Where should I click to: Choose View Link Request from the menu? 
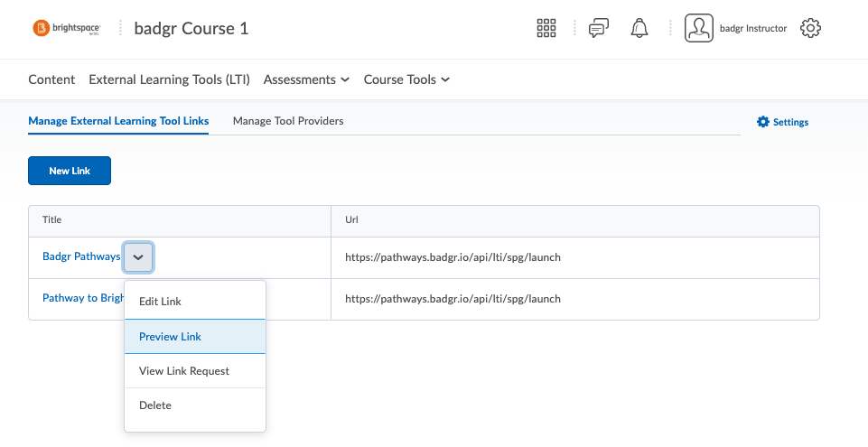(x=195, y=371)
